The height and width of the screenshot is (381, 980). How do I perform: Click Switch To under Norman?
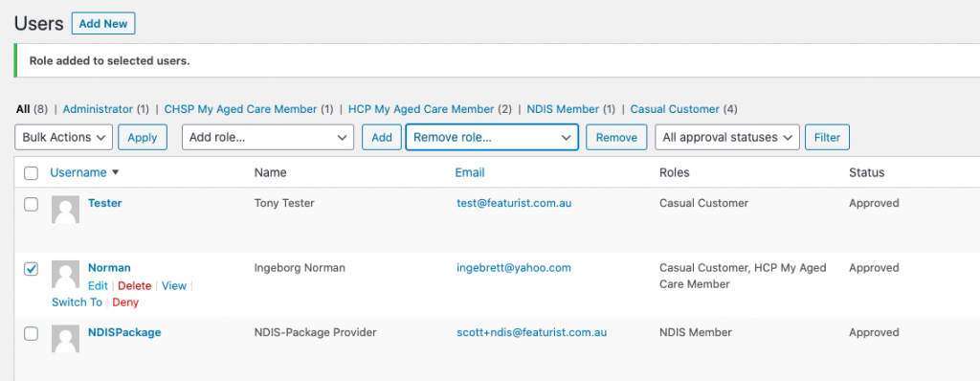tap(77, 303)
